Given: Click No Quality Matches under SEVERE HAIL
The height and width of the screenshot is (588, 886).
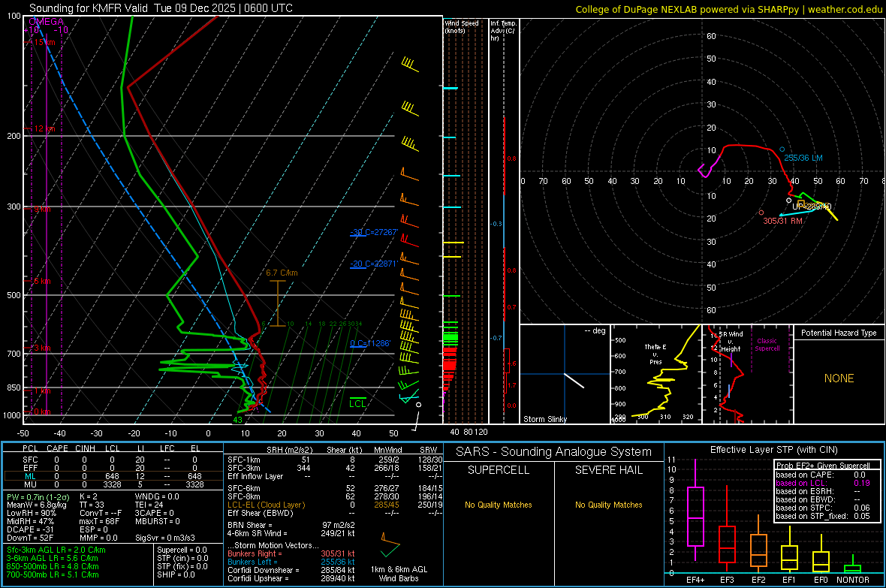Looking at the screenshot, I should (608, 505).
